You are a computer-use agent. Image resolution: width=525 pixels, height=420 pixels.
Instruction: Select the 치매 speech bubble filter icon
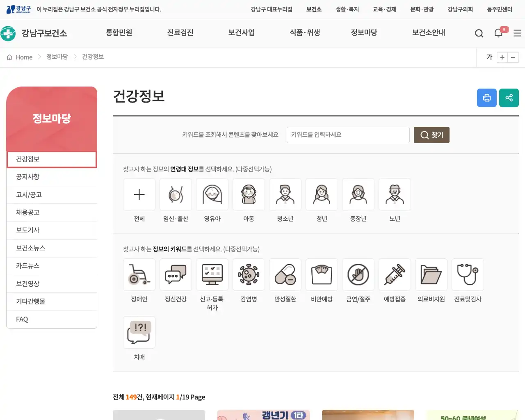click(x=139, y=332)
